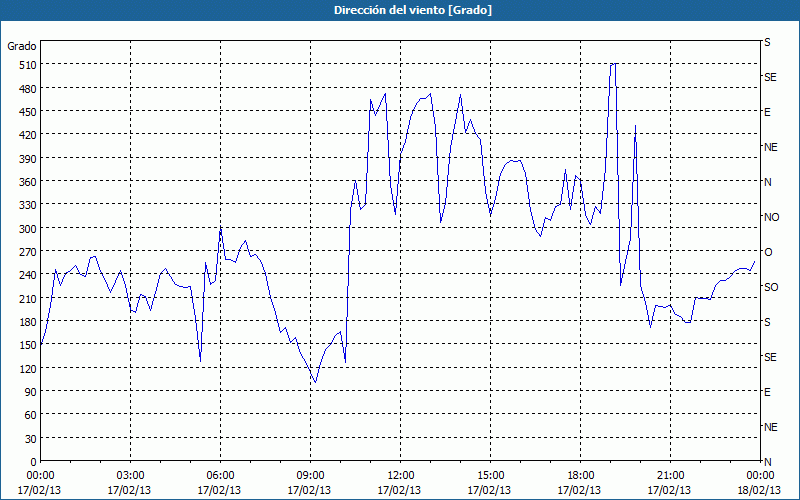Click the 21:00 time axis label
The height and width of the screenshot is (500, 800).
(670, 476)
